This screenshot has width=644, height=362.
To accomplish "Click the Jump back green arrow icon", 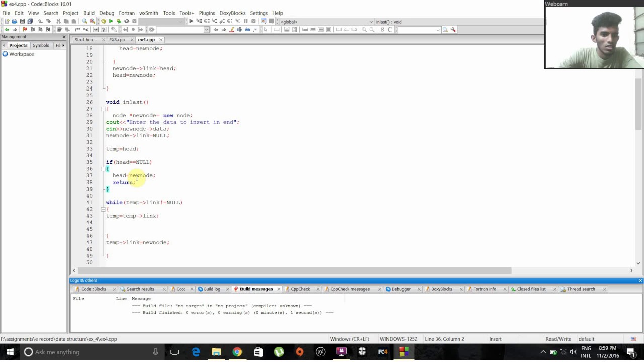I will 7,29.
